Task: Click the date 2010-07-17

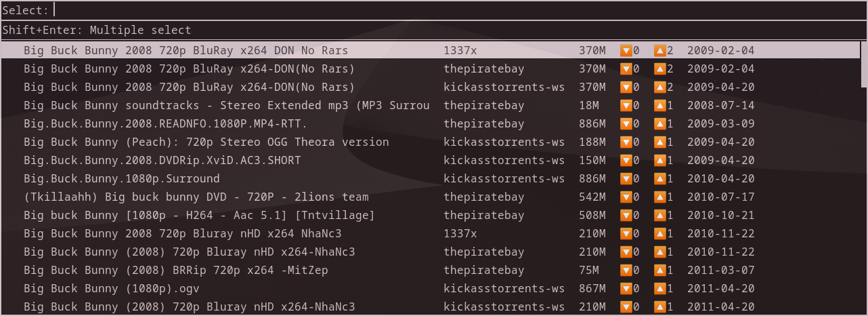Action: (721, 197)
